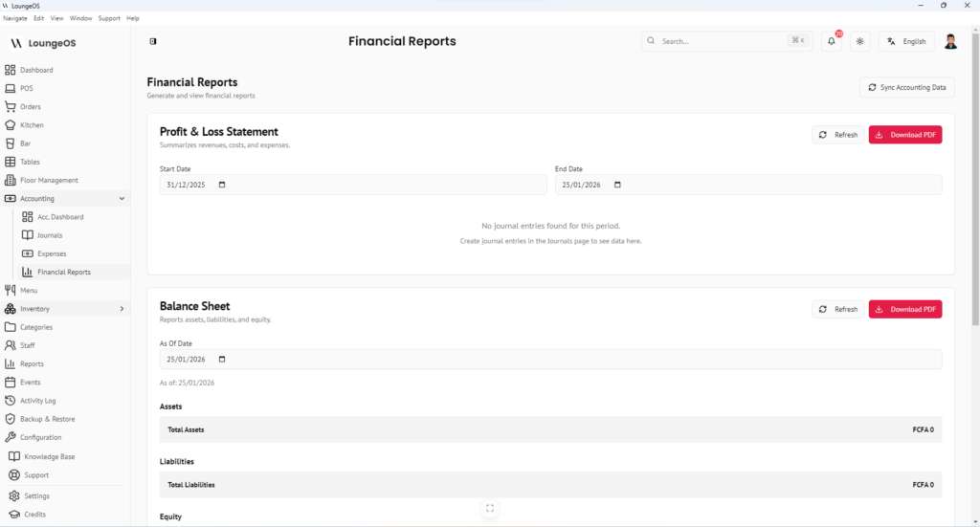Open Backup & Restore from the sidebar
Image resolution: width=980 pixels, height=527 pixels.
(x=47, y=419)
